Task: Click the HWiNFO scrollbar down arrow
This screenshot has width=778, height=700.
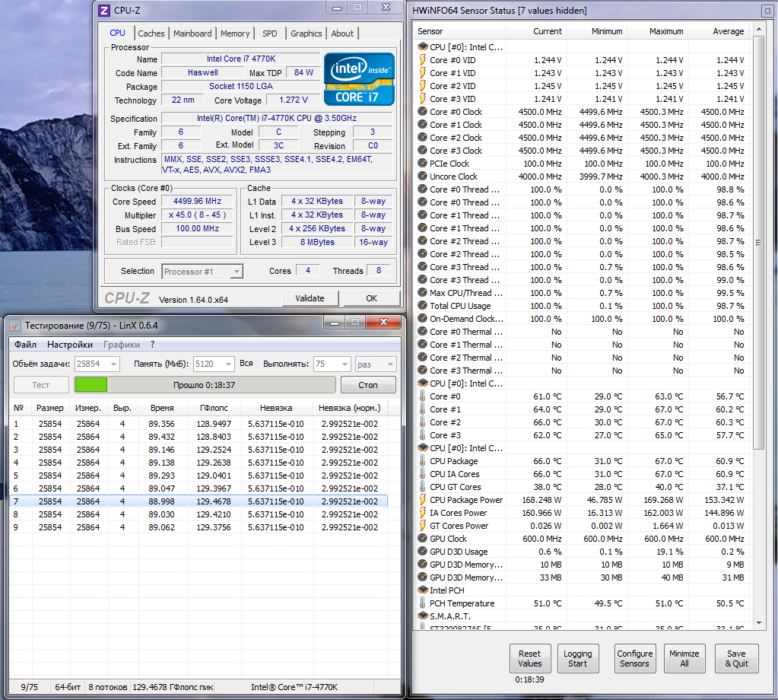Action: (759, 622)
